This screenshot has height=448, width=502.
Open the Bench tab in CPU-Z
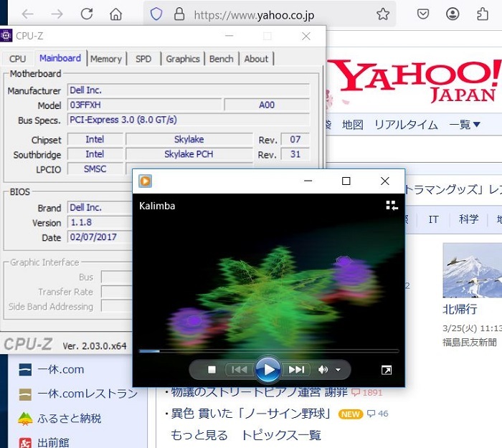pyautogui.click(x=221, y=59)
